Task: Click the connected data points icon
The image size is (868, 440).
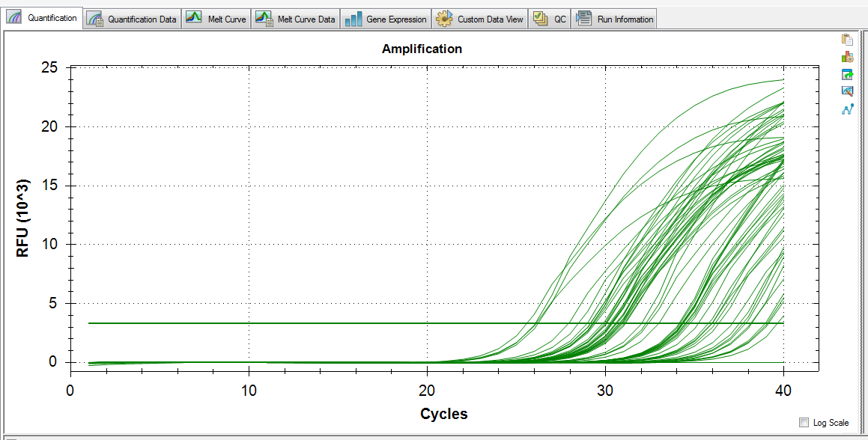Action: click(847, 109)
